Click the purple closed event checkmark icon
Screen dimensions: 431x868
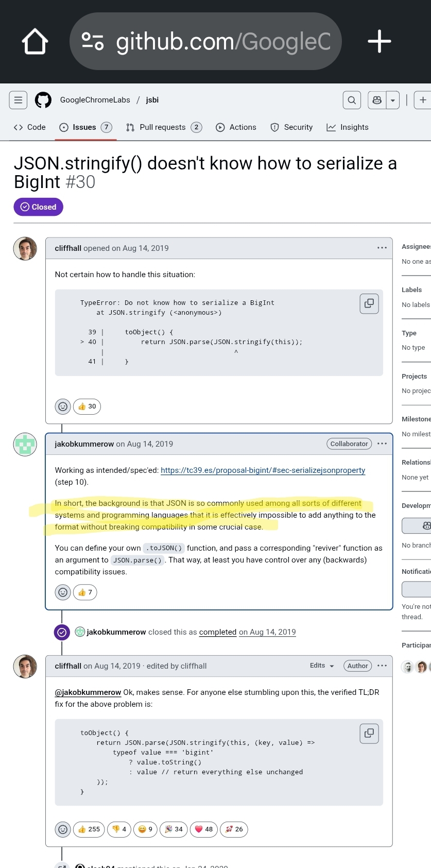62,632
